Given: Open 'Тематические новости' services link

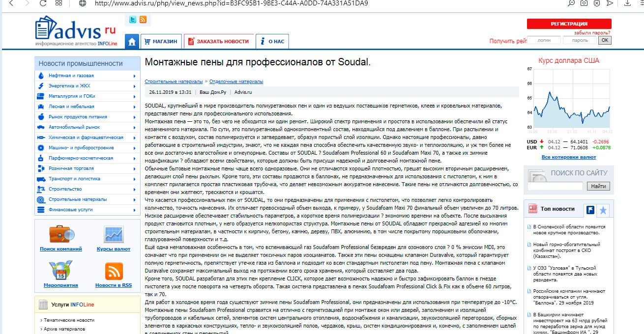Looking at the screenshot, I should click(69, 320).
